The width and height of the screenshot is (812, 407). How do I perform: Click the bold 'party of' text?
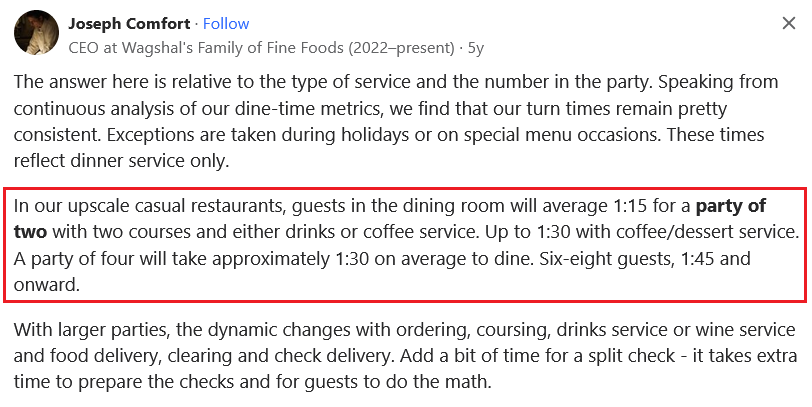[x=731, y=206]
